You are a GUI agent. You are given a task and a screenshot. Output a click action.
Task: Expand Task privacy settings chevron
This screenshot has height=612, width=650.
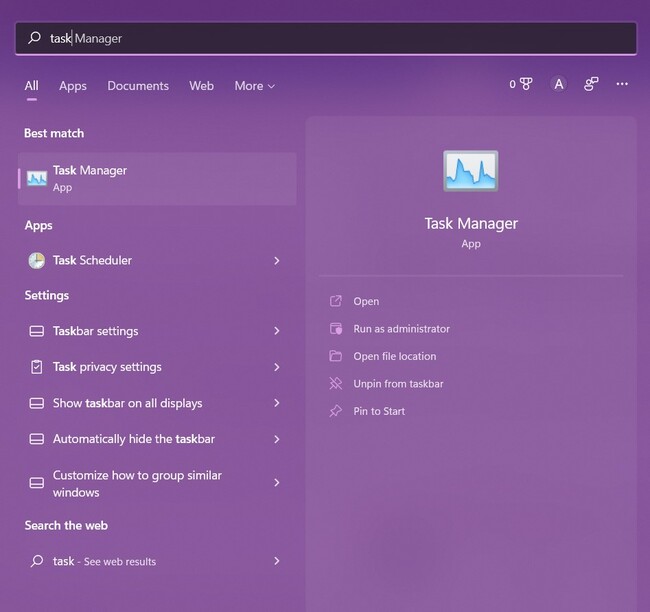coord(276,367)
